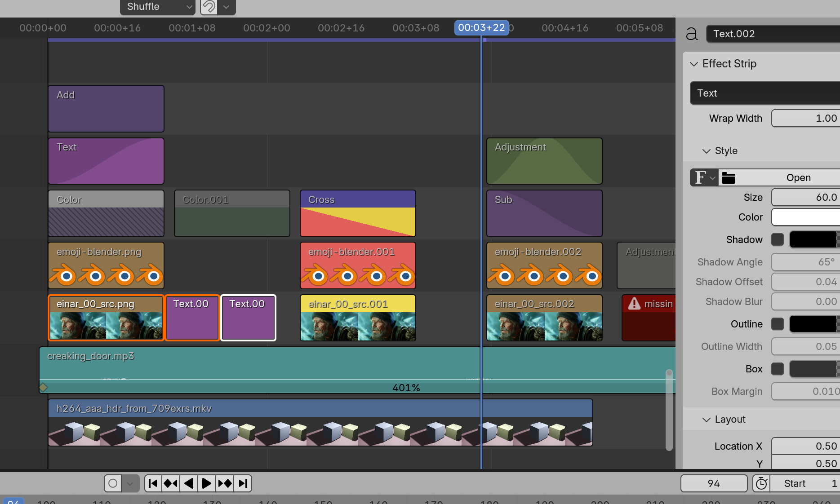Click the missing media warning icon
This screenshot has width=840, height=504.
(634, 304)
